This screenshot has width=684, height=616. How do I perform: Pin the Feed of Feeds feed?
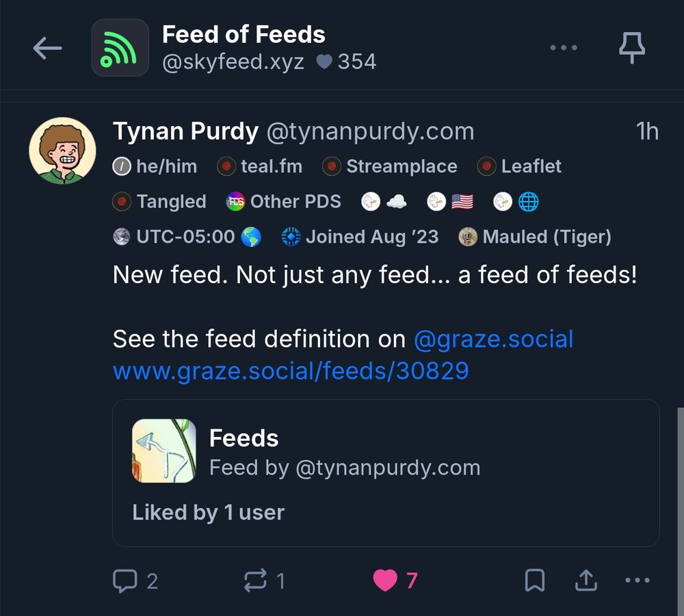pyautogui.click(x=632, y=47)
